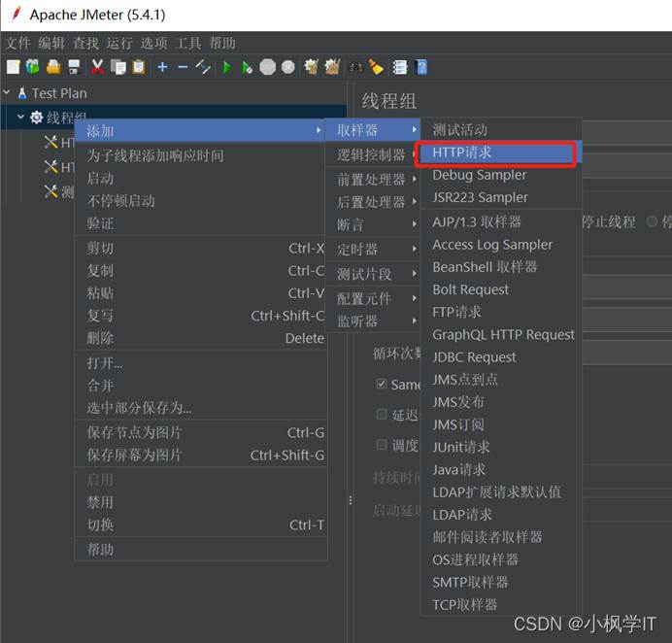Toggle the Same user checkbox
The height and width of the screenshot is (643, 672).
(x=382, y=384)
